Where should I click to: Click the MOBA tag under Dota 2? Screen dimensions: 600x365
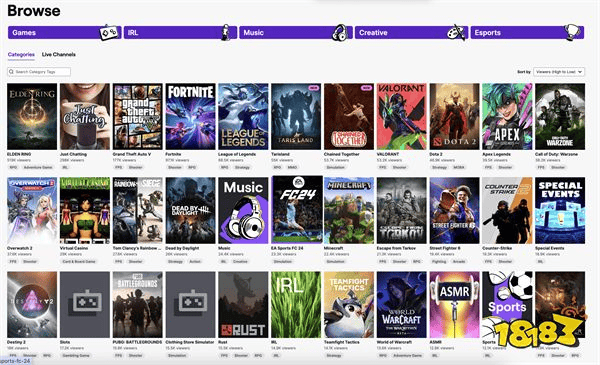(459, 168)
